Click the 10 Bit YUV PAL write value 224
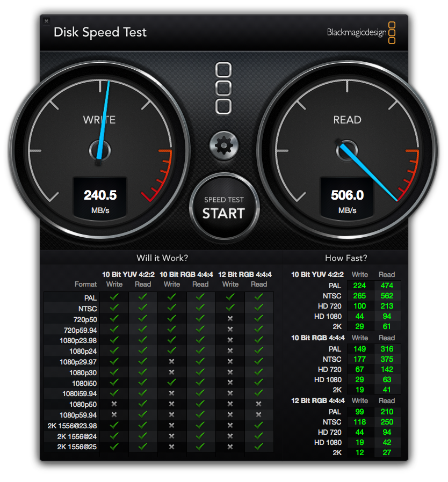The height and width of the screenshot is (482, 448). coord(359,286)
